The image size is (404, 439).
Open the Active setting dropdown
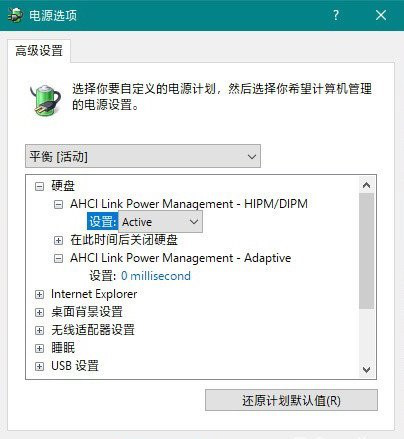160,222
